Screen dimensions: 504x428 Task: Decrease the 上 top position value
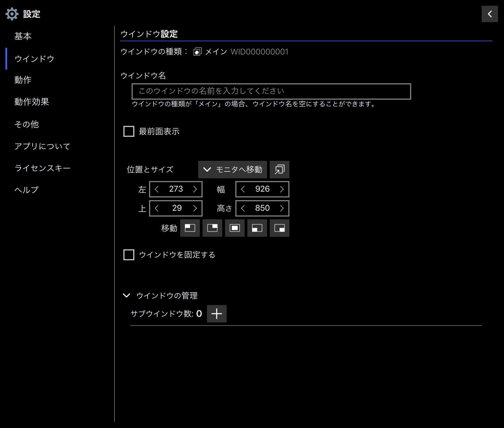(157, 208)
